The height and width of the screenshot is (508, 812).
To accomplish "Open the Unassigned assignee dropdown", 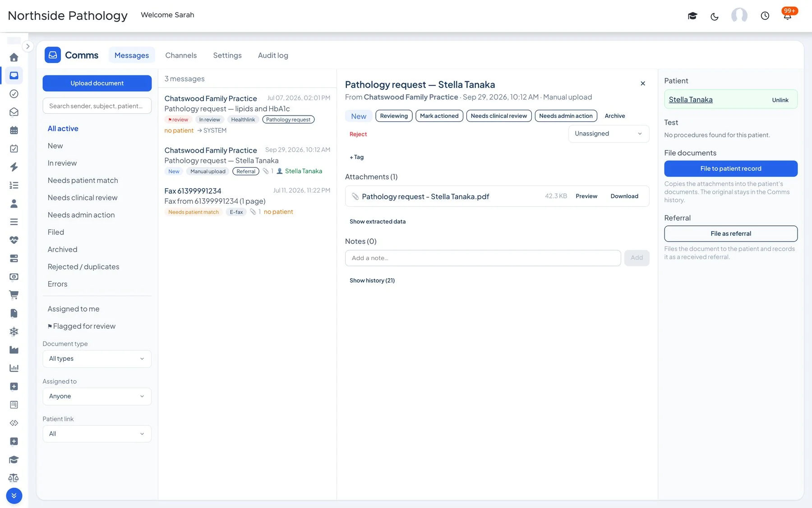I will (609, 134).
